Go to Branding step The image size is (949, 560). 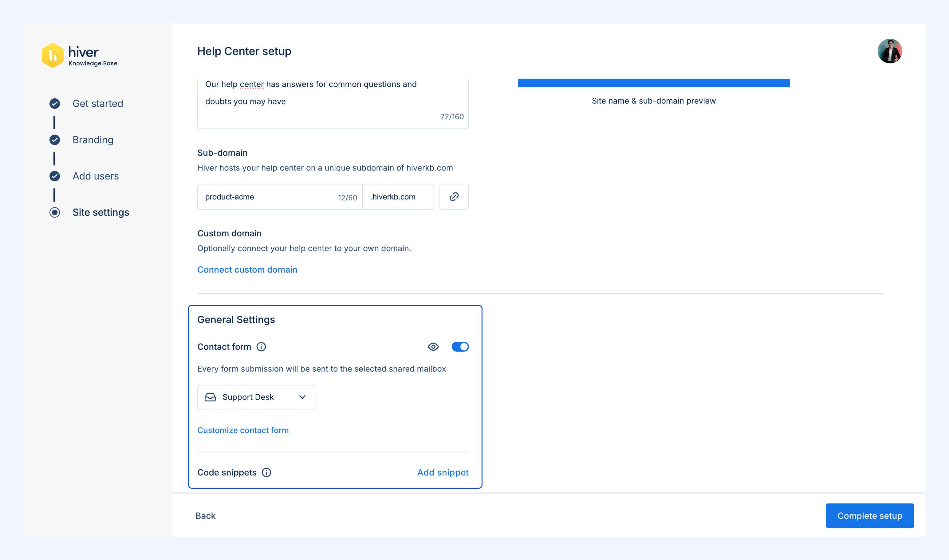(93, 140)
